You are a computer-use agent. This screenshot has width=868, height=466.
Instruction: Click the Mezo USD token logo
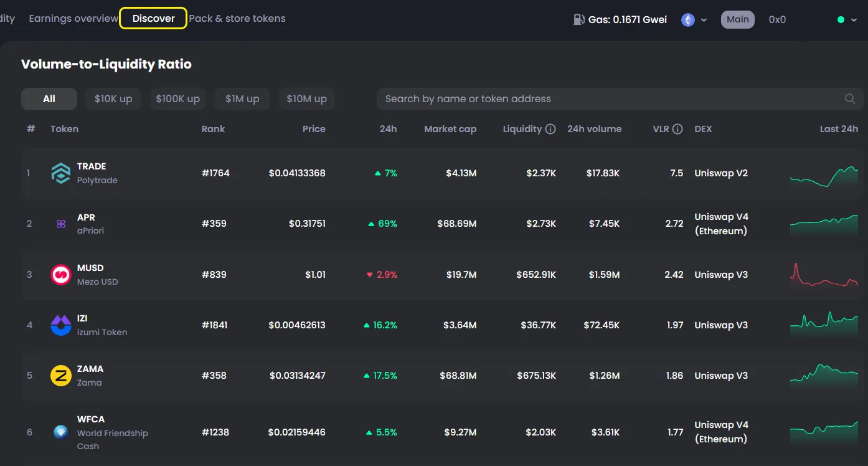[61, 275]
